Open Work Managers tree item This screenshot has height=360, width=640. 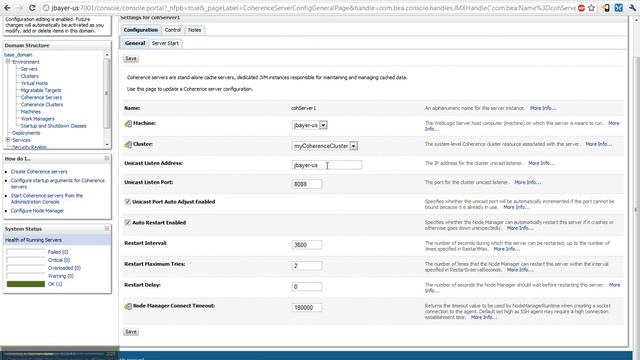click(x=38, y=119)
